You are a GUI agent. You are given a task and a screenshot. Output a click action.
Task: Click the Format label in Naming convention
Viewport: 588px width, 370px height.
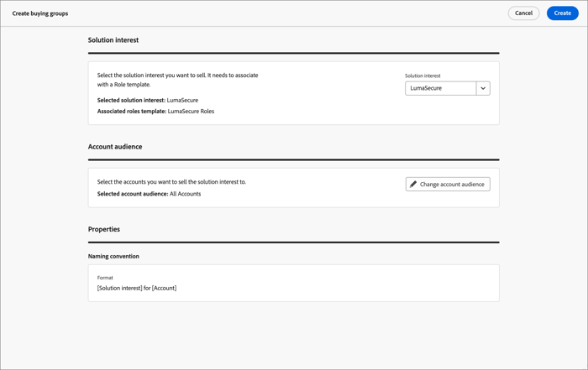pos(105,278)
